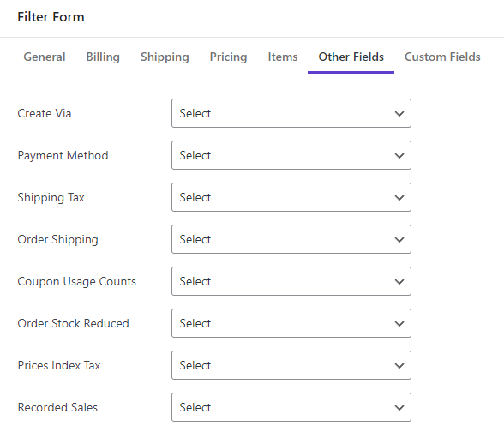Open the Order Shipping dropdown
Viewport: 504px width, 444px height.
tap(291, 239)
